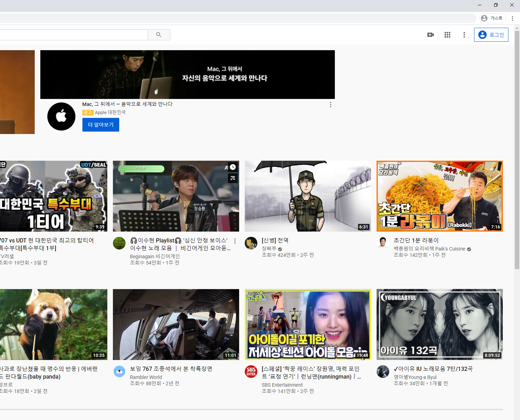Open the 보잉 767 cockpit thumbnail
The height and width of the screenshot is (420, 520).
coord(176,325)
